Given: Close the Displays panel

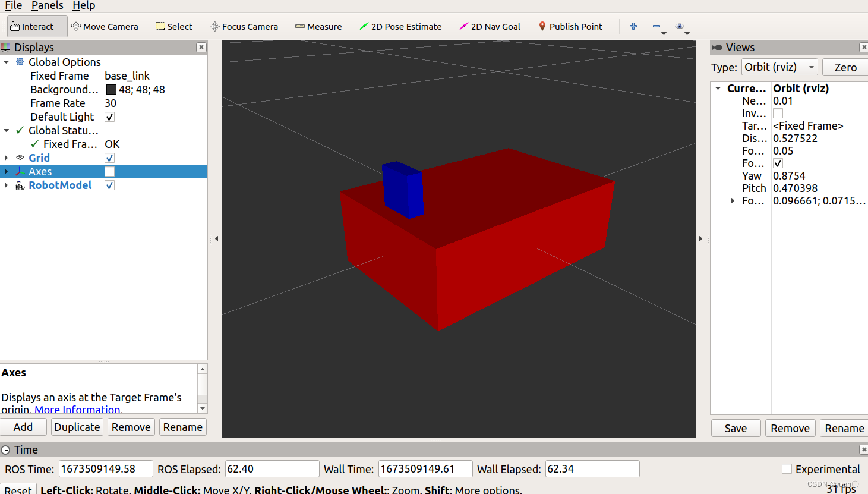Looking at the screenshot, I should (201, 47).
